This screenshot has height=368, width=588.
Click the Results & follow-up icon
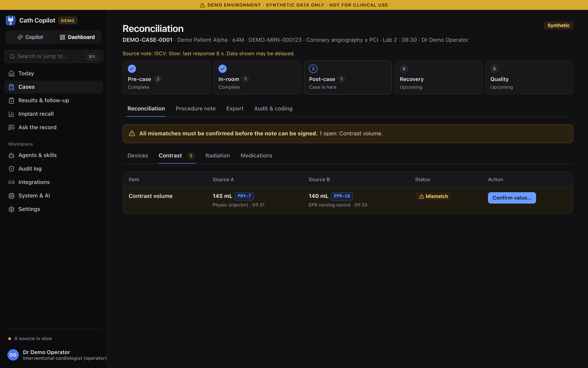click(11, 101)
